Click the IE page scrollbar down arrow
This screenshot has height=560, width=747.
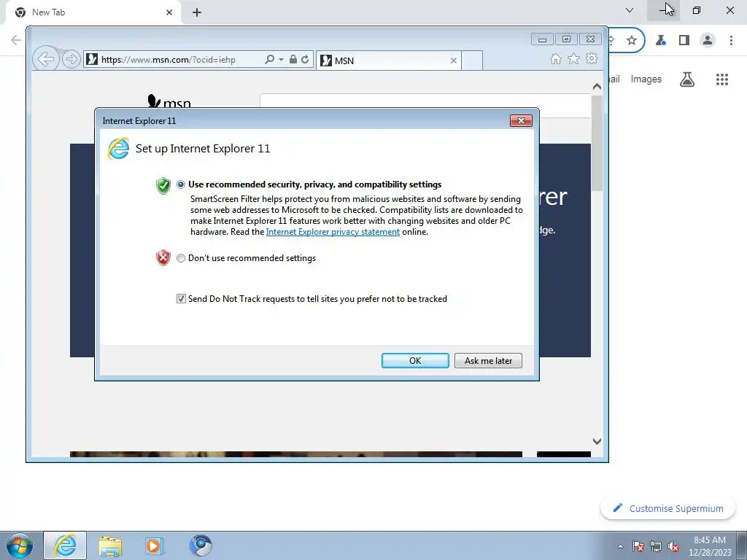[597, 441]
